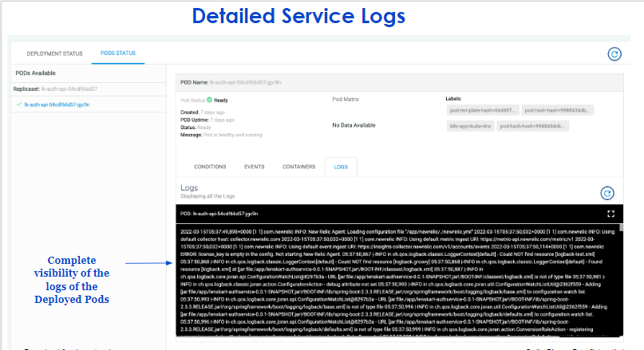Click Replicaset lk-auth-api-54cdf66d57 row
This screenshot has height=350, width=644.
click(89, 89)
